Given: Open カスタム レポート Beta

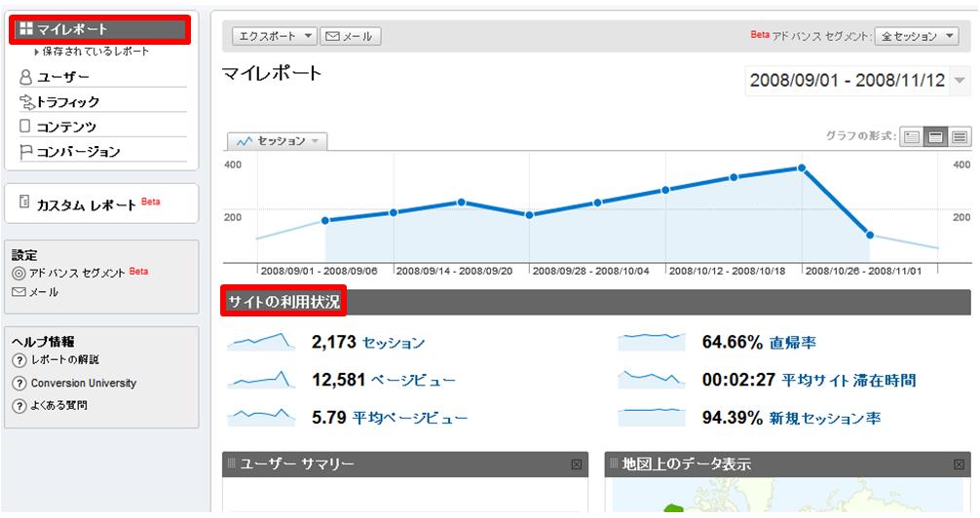Looking at the screenshot, I should 98,204.
